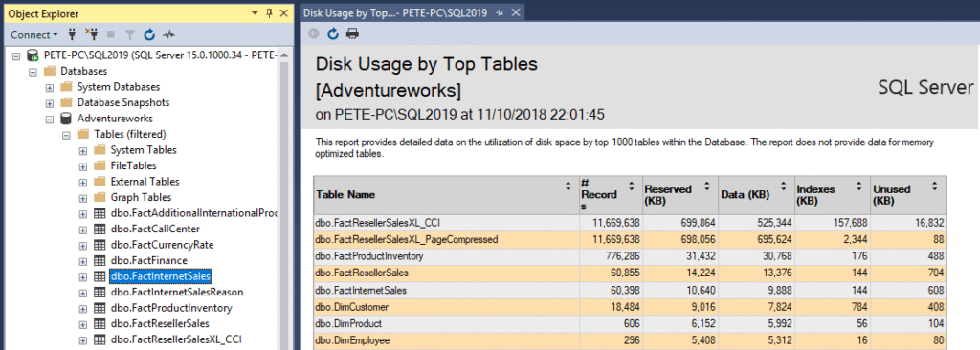Viewport: 980px width, 350px height.
Task: Sort report by Data (KB) column
Action: 783,186
